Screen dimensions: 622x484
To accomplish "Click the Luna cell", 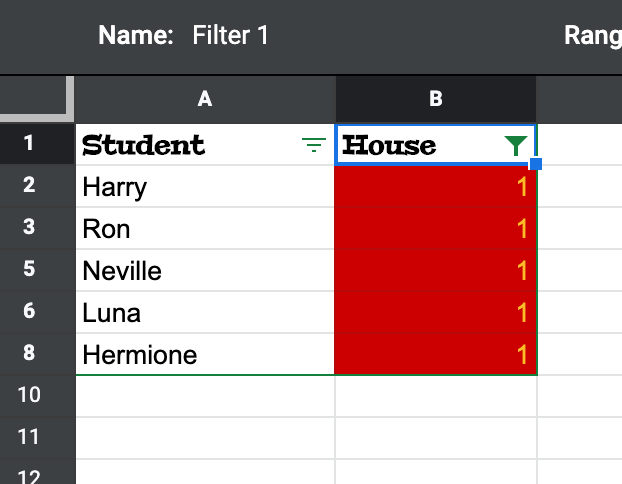I will [x=205, y=313].
